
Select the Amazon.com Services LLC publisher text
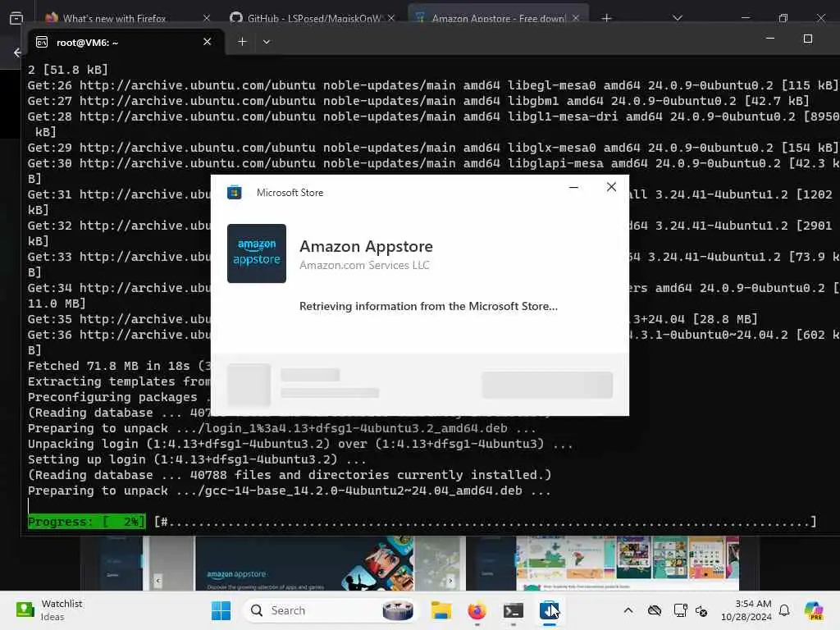click(x=364, y=265)
